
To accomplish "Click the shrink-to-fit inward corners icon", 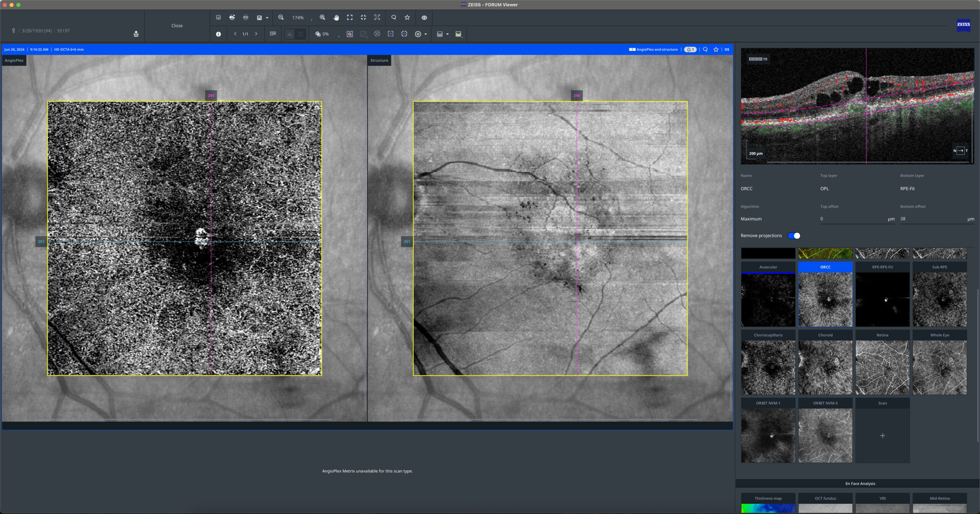I will 363,18.
